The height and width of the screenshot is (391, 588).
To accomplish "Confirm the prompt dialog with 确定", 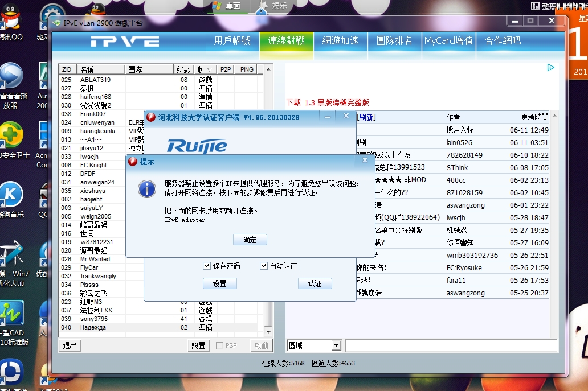I will (250, 240).
